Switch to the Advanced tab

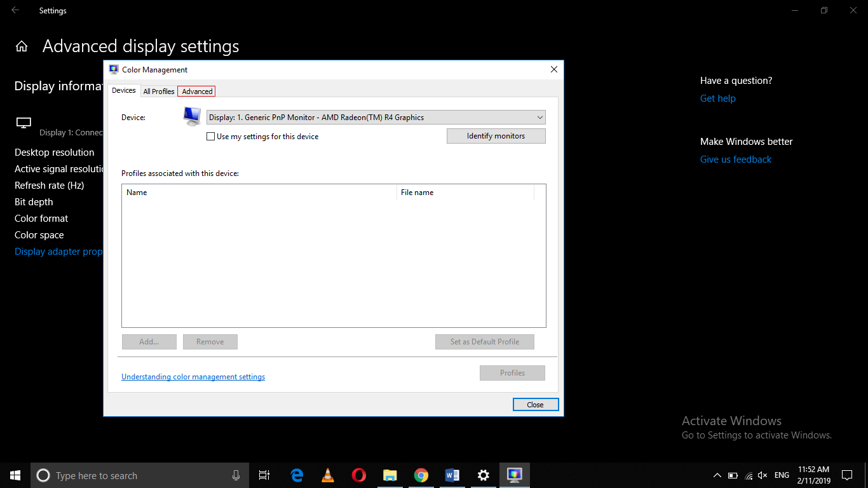pyautogui.click(x=196, y=91)
